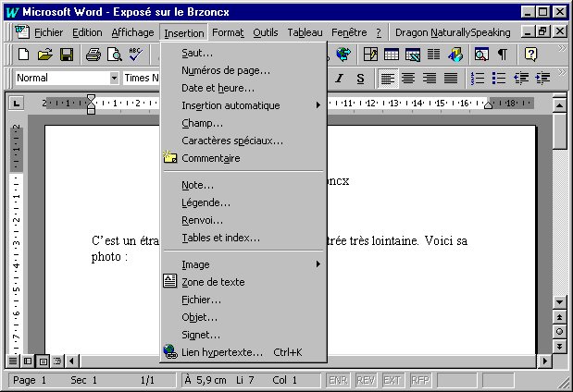Show more Standard toolbar buttons chevron

click(x=562, y=49)
